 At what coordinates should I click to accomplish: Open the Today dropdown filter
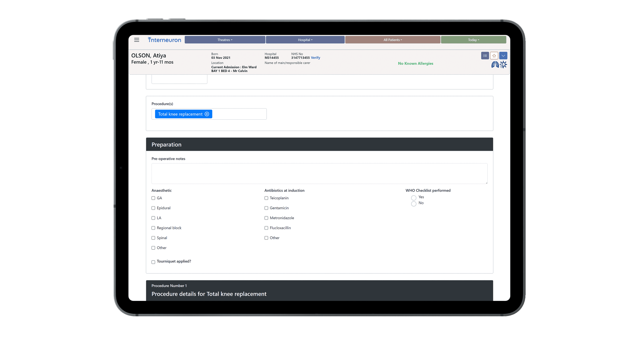pos(473,40)
